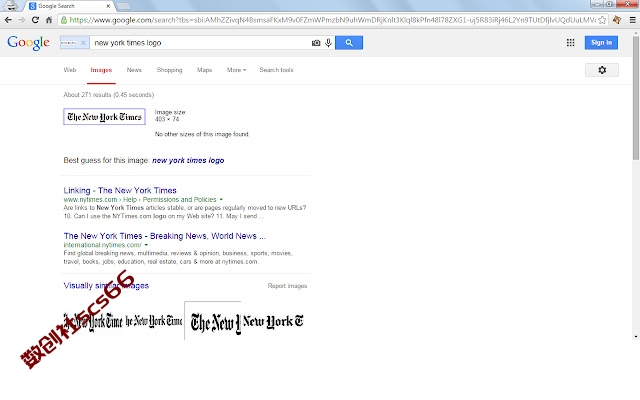
Task: Click the blue magnifier search button
Action: 349,42
